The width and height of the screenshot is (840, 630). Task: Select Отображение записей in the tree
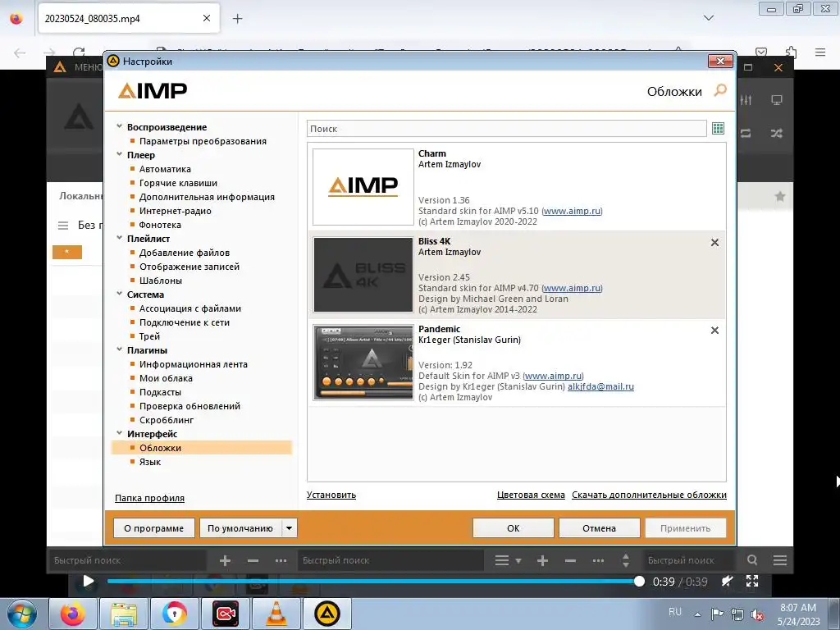189,267
